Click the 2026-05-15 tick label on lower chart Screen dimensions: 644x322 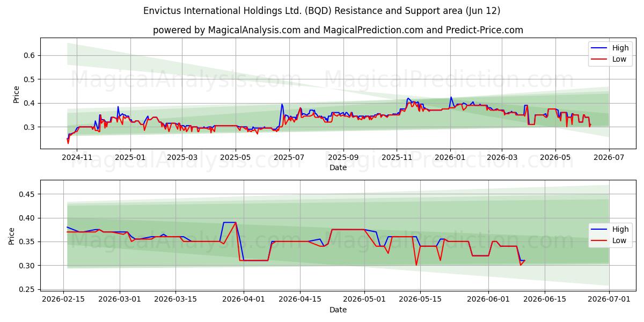click(420, 300)
